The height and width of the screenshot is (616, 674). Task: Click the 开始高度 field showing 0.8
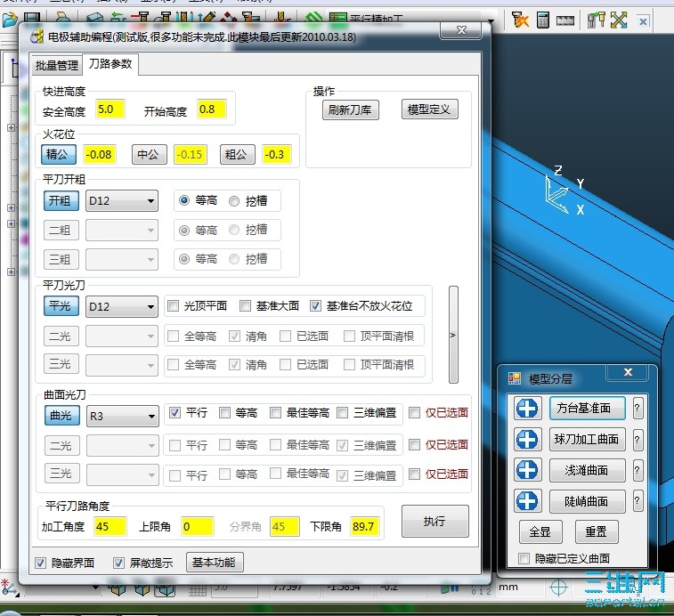212,109
